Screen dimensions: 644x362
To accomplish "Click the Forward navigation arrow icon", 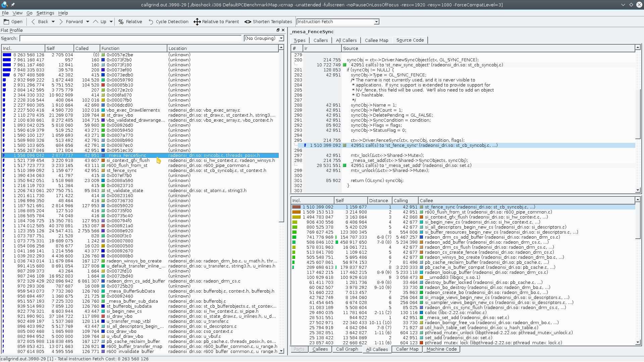I will (x=61, y=22).
